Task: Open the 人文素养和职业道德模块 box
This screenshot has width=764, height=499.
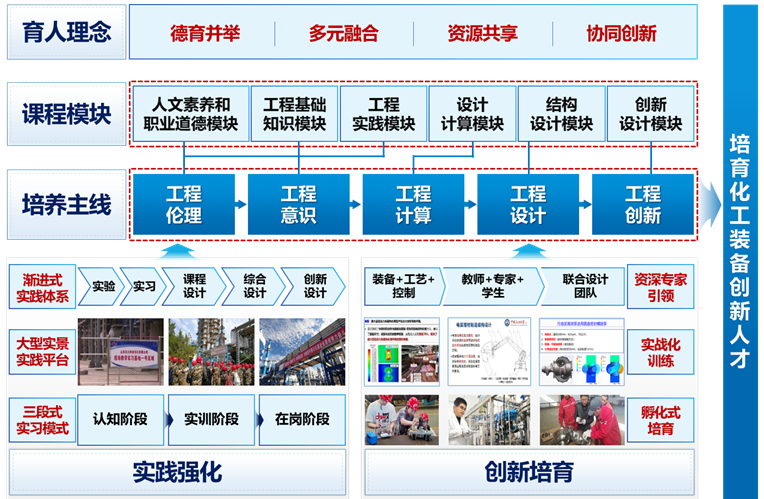Action: [190, 114]
